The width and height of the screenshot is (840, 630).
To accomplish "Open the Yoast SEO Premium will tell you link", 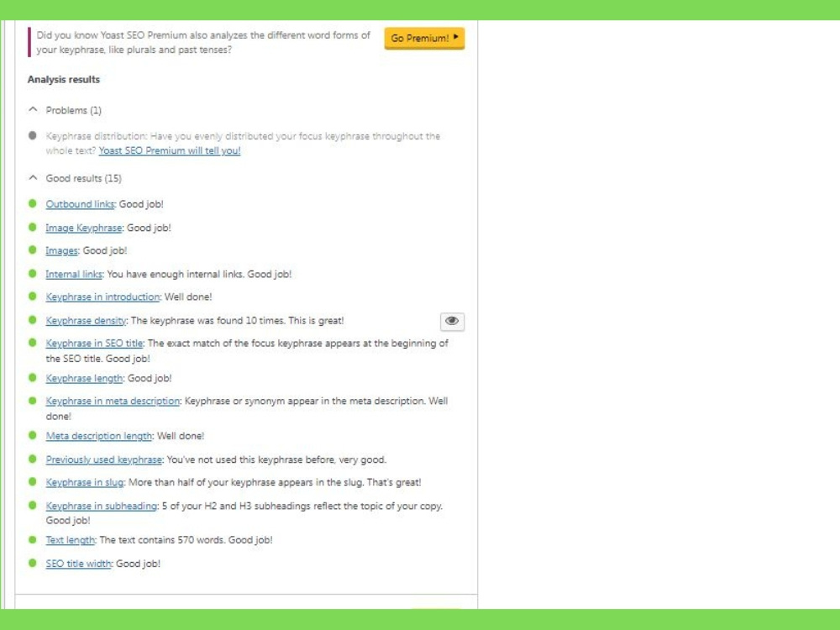I will [170, 150].
